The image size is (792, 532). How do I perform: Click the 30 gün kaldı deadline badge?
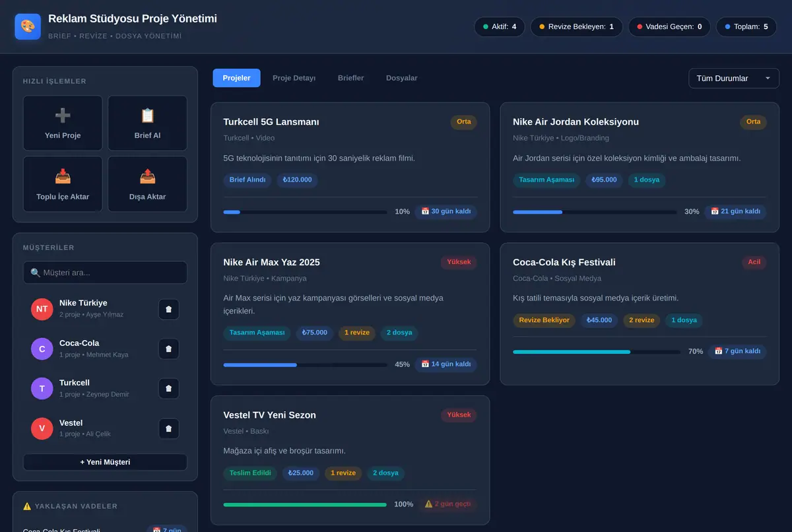[446, 212]
